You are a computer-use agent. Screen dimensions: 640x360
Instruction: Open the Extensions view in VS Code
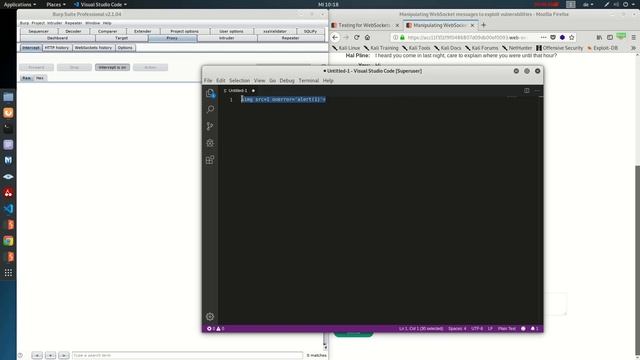(210, 160)
